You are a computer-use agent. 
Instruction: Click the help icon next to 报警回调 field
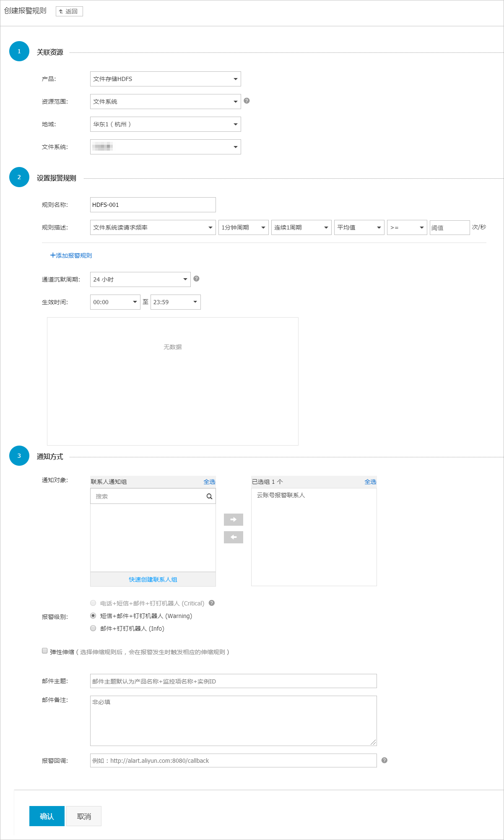pos(384,760)
